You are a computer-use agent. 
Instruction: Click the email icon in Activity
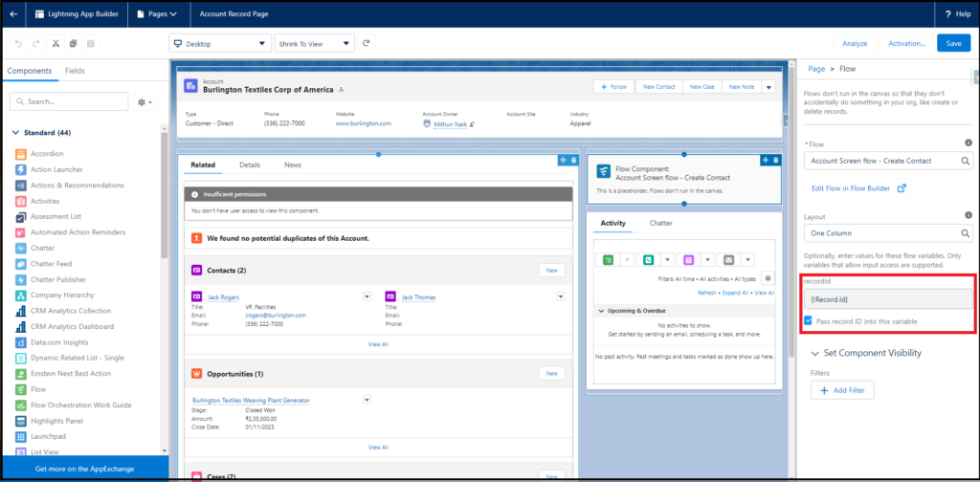pos(728,260)
